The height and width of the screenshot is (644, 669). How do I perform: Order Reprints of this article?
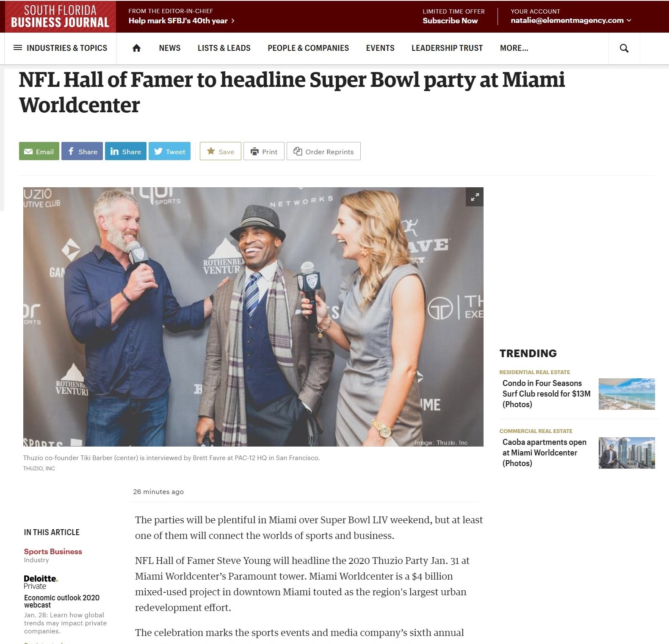(323, 151)
